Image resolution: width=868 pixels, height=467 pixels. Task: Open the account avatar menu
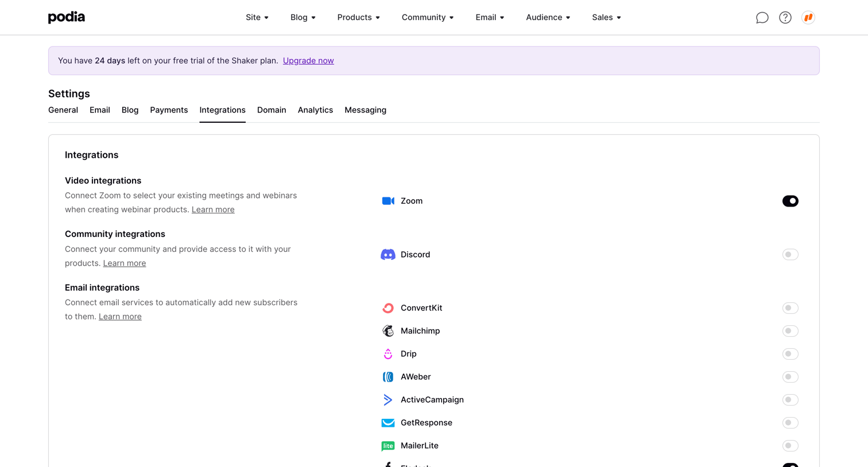point(808,18)
